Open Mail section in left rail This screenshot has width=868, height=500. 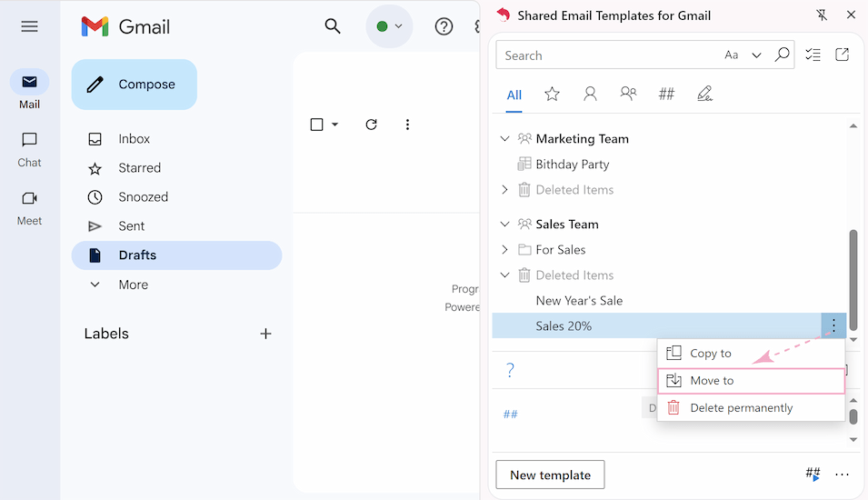tap(29, 89)
